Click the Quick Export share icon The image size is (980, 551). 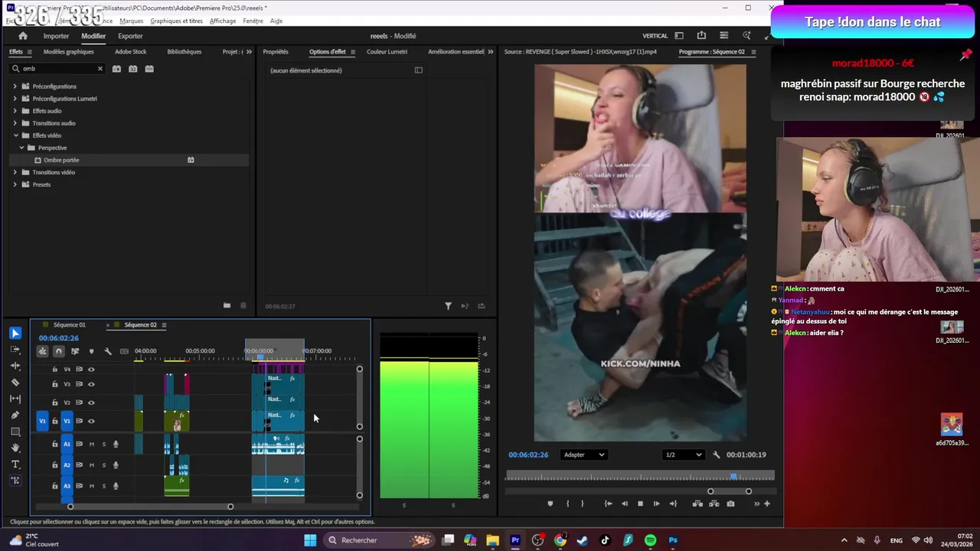701,35
